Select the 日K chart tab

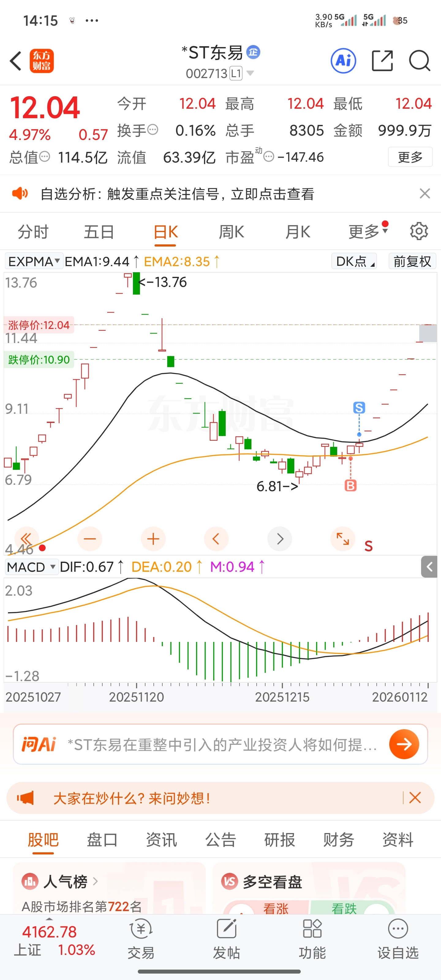pos(166,231)
